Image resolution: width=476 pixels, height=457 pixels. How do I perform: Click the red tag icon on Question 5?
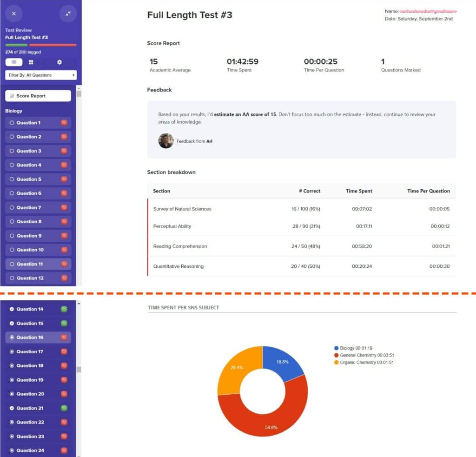64,179
